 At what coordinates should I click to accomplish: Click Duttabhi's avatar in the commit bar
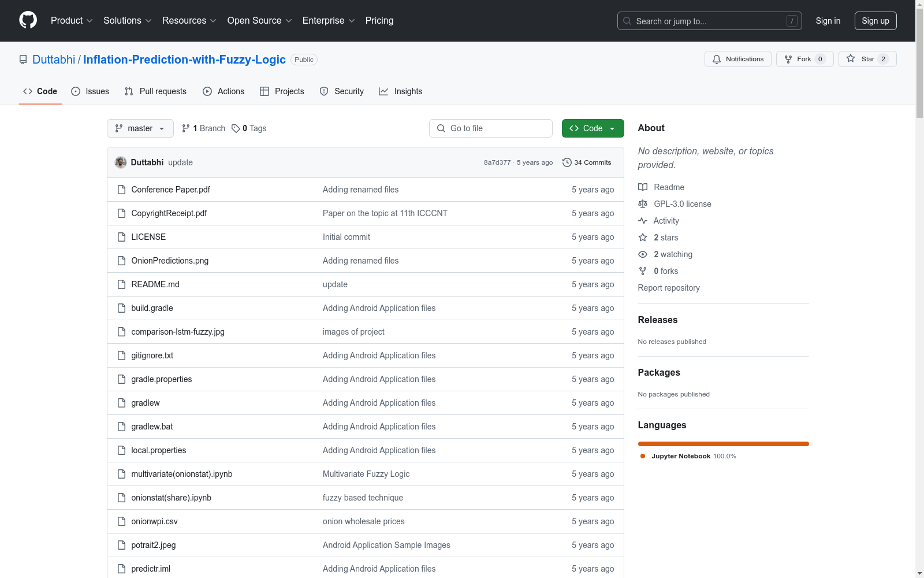click(121, 162)
